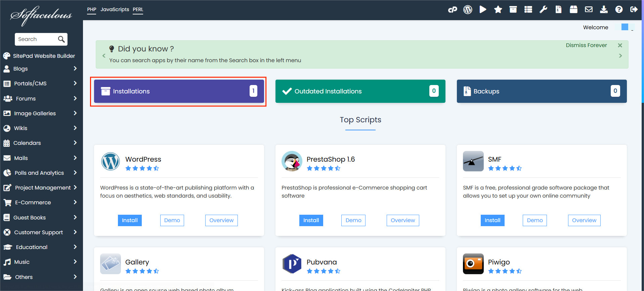Open the WordPress overview

tap(221, 220)
